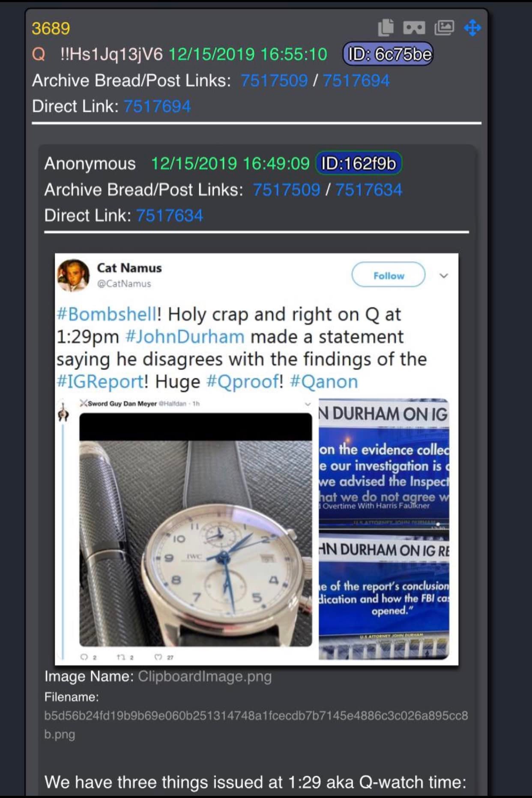Screen dimensions: 532x798
Task: Open the embedded Sword Guy tweet chevron
Action: [307, 404]
